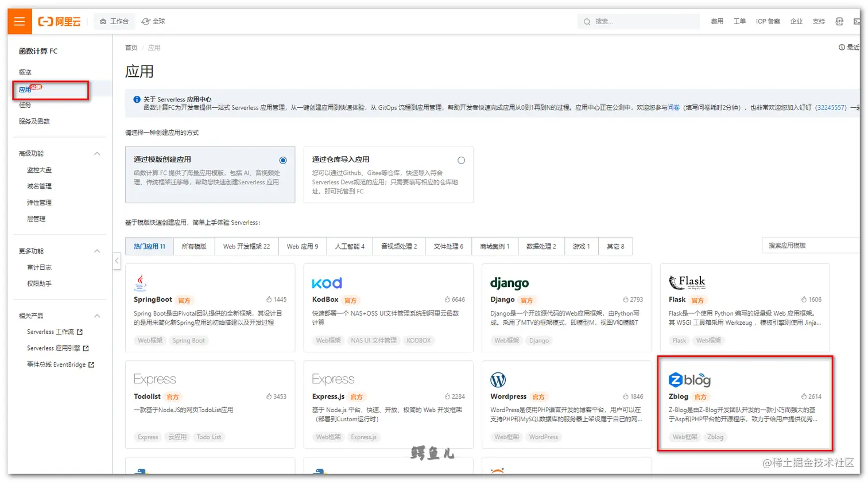Screen dimensions: 868x482
Task: Click the Zblog logo
Action: pos(689,380)
